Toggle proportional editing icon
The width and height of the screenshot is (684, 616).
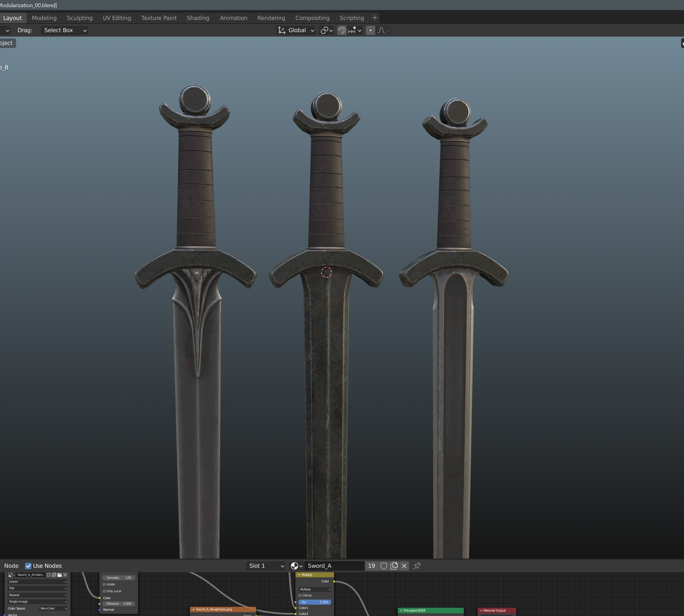(370, 30)
